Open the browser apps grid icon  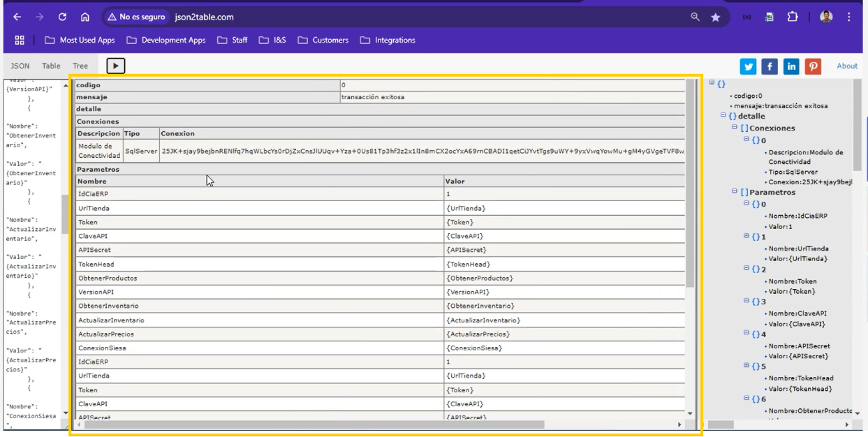[x=20, y=40]
